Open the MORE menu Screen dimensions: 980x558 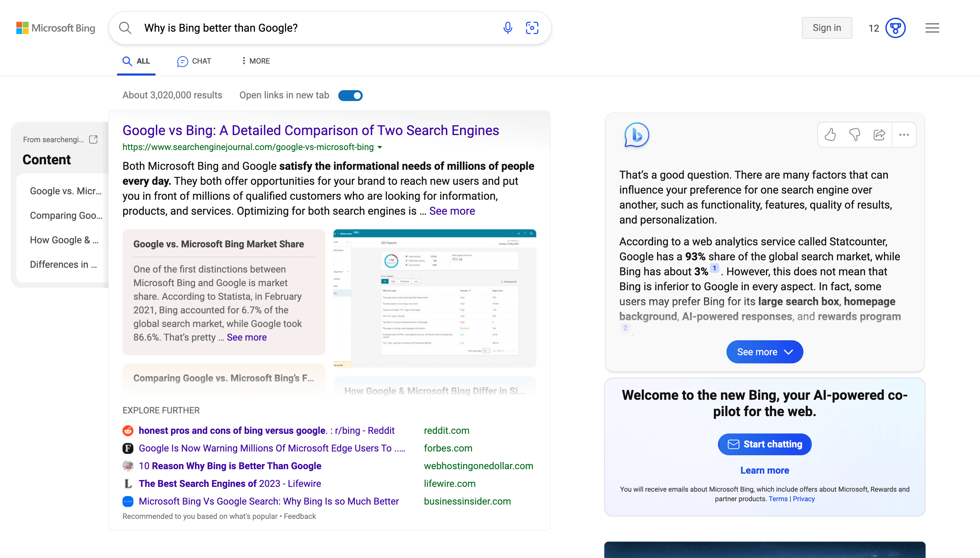[255, 61]
